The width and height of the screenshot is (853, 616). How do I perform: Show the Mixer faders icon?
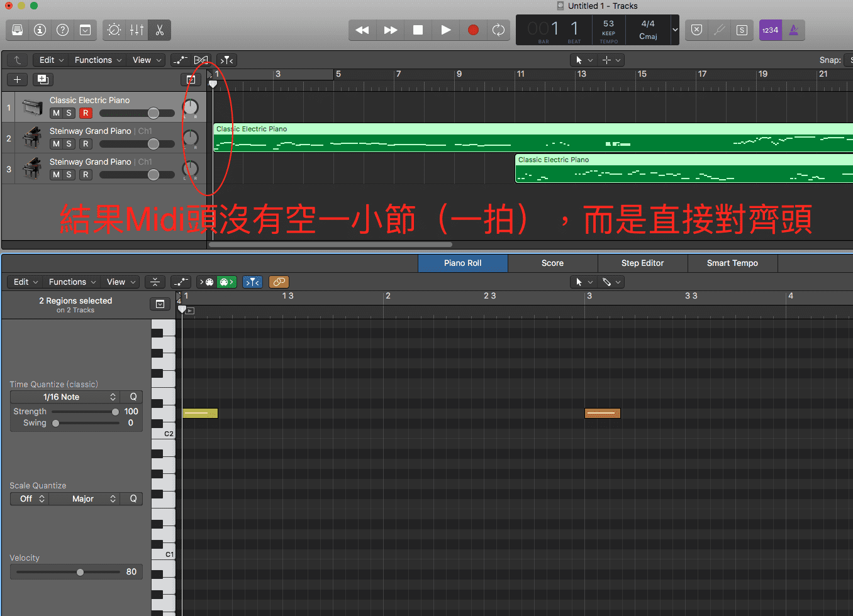point(137,30)
